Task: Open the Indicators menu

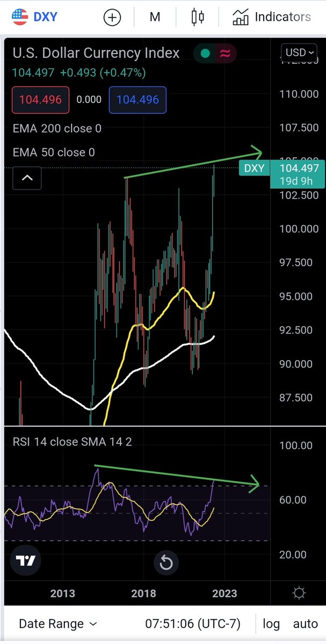Action: pyautogui.click(x=271, y=17)
